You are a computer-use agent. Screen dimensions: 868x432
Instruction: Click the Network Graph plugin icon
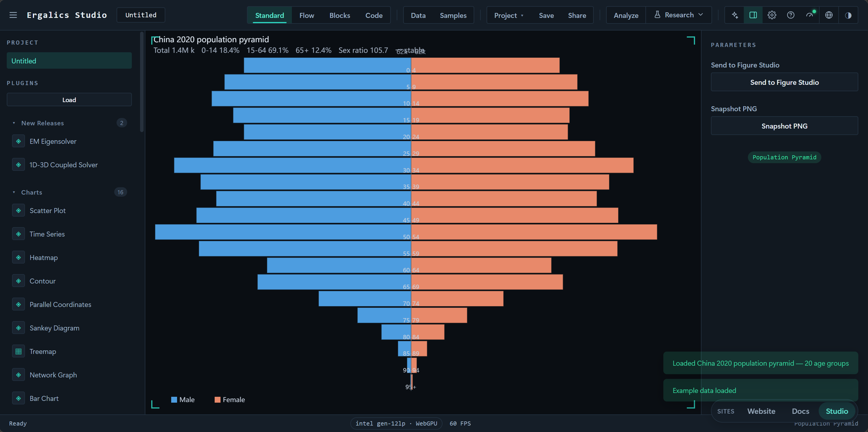pyautogui.click(x=18, y=375)
